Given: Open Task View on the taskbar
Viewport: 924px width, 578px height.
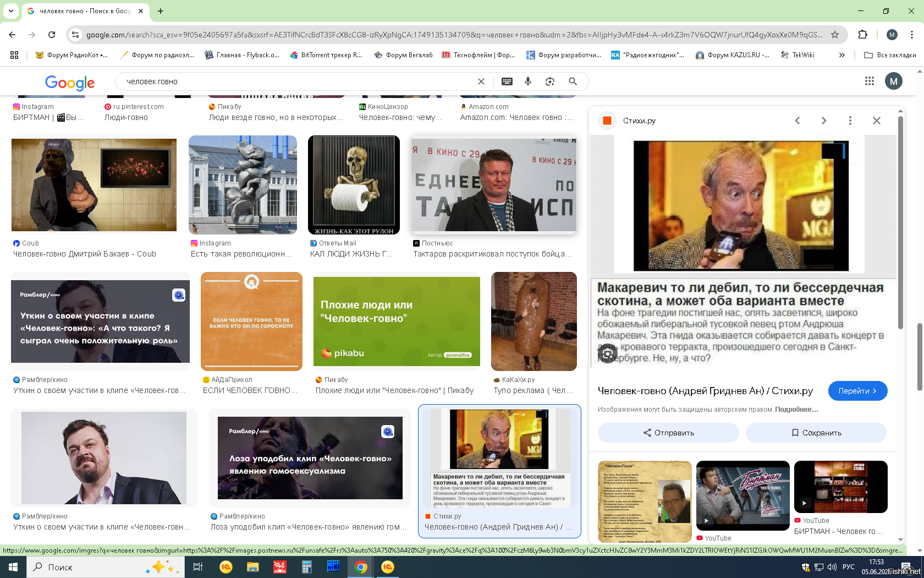Looking at the screenshot, I should (198, 567).
